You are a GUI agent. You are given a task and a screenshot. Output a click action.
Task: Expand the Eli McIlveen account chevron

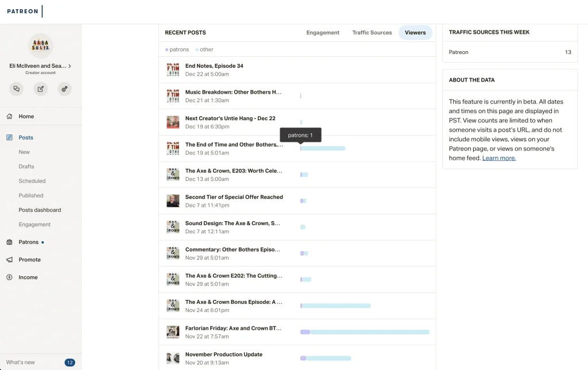[x=69, y=66]
